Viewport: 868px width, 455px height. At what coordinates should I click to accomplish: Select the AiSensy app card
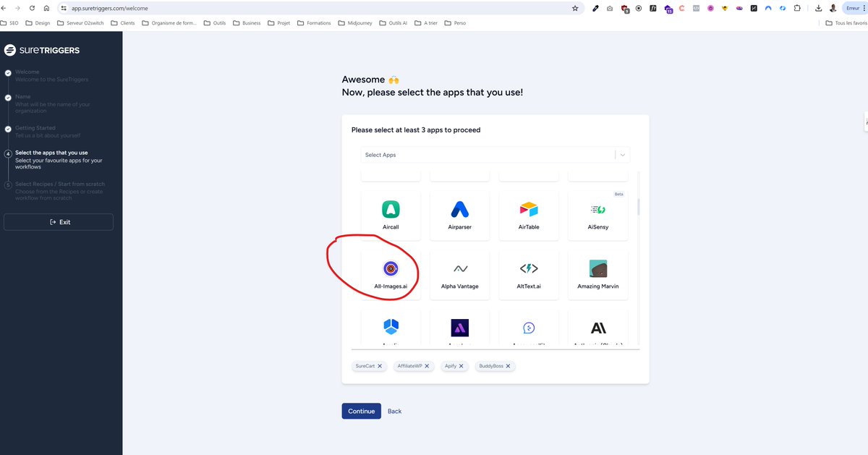coord(598,215)
